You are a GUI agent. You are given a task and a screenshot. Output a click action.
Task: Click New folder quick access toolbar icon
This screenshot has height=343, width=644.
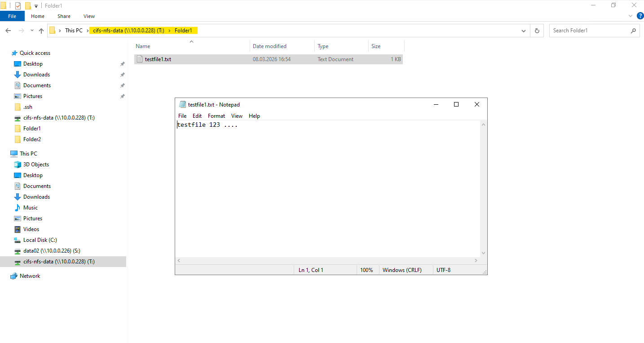(28, 6)
